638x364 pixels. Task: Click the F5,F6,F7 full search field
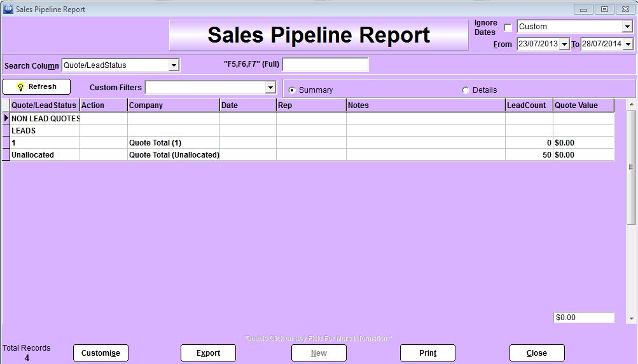325,65
